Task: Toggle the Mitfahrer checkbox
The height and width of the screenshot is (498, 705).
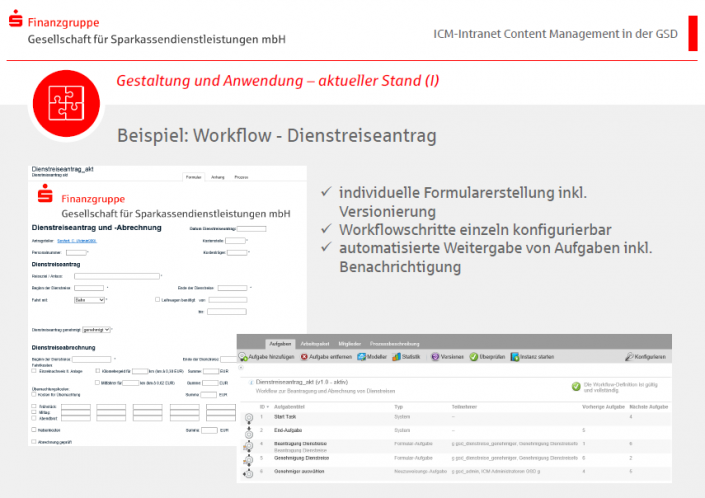Action: 97,382
